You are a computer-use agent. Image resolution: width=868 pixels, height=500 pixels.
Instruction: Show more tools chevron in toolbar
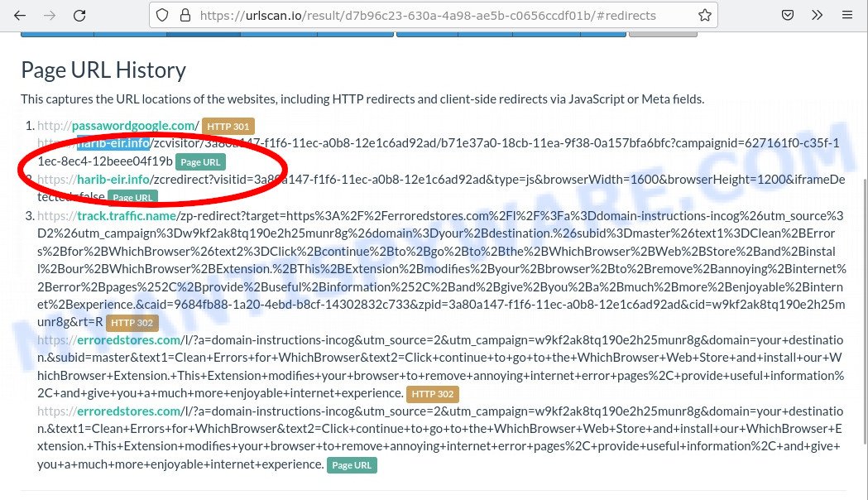point(817,16)
